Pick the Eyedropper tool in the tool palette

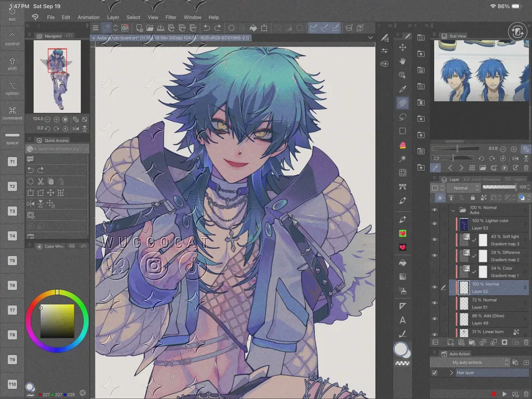click(x=403, y=89)
